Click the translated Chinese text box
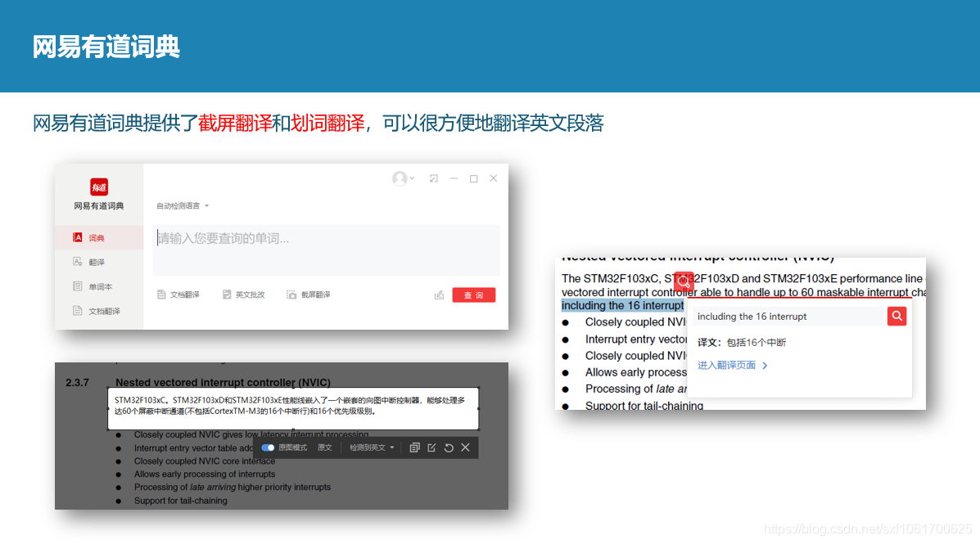Image resolution: width=980 pixels, height=544 pixels. (293, 408)
